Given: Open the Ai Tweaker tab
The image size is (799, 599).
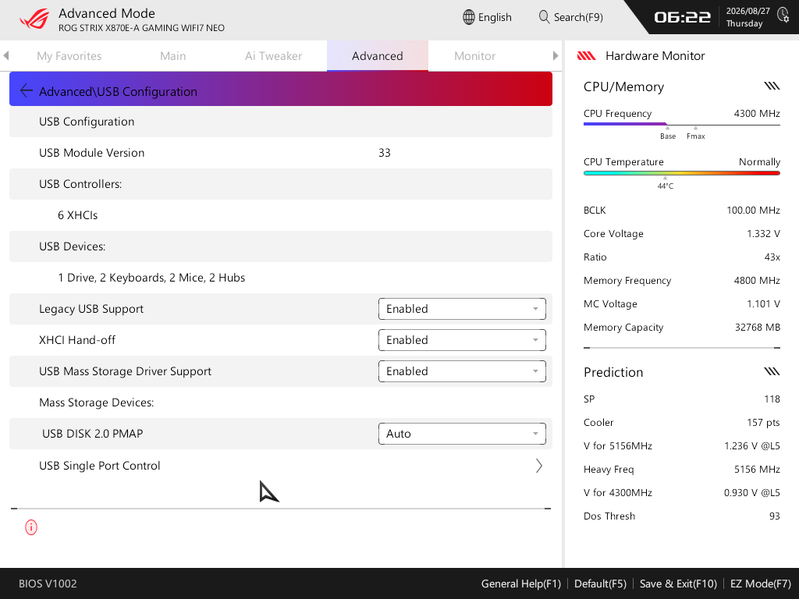Looking at the screenshot, I should click(x=273, y=56).
